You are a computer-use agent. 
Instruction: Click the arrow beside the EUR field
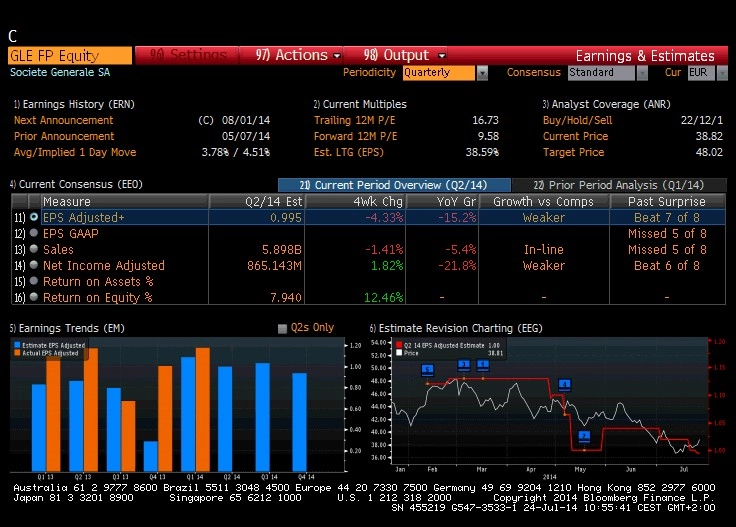[x=722, y=73]
